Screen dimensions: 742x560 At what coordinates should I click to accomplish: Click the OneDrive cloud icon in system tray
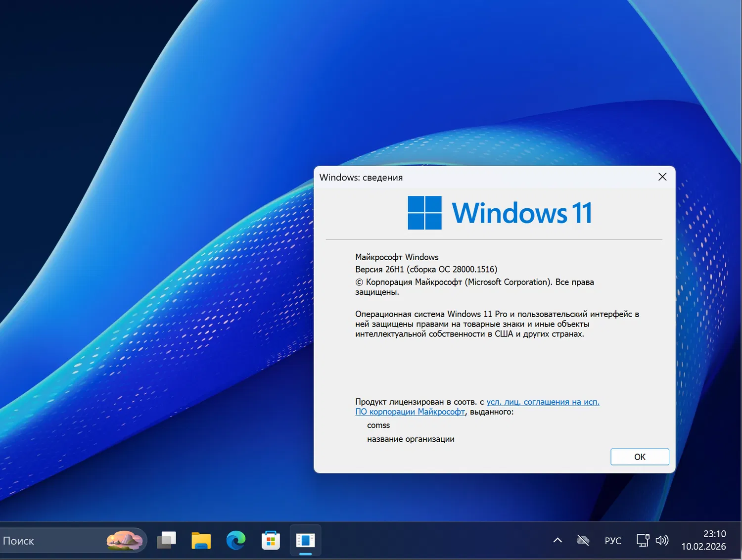click(582, 540)
